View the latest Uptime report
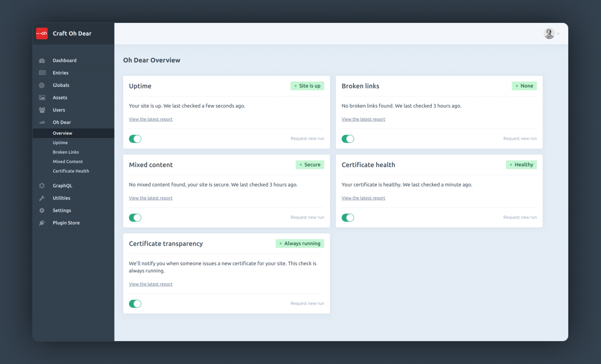 151,119
